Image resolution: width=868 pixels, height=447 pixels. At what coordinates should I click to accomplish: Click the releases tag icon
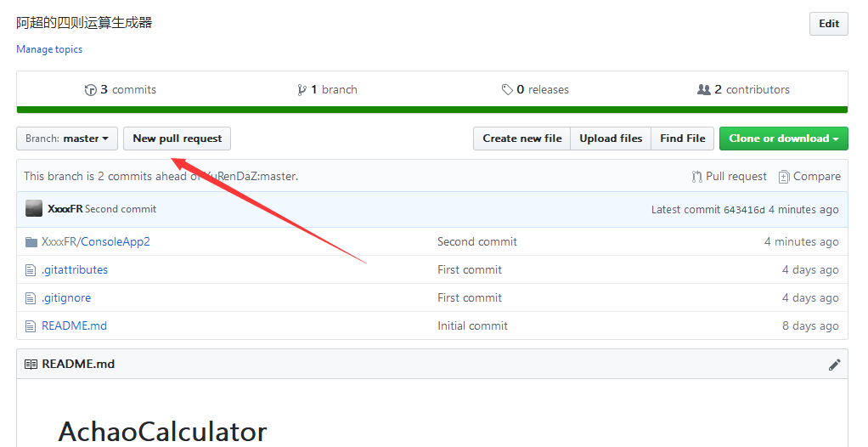pos(506,90)
